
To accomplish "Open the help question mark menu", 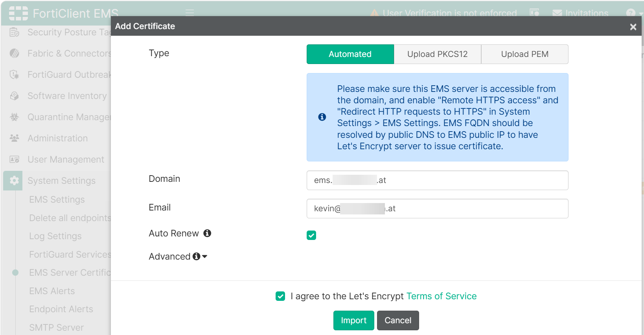I will coord(631,13).
